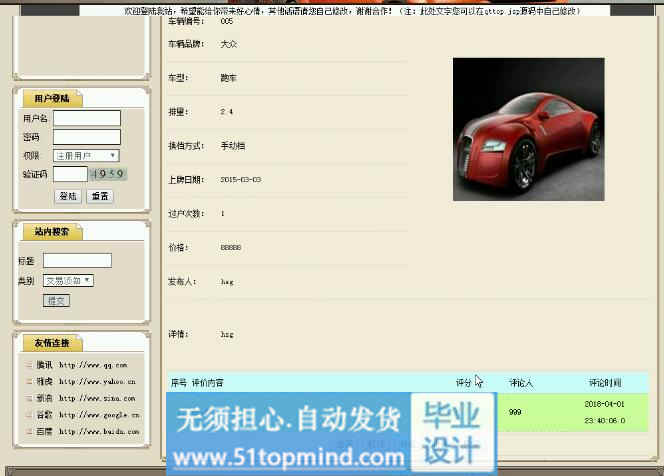Click the price value 88888
The image size is (664, 476).
pos(231,247)
